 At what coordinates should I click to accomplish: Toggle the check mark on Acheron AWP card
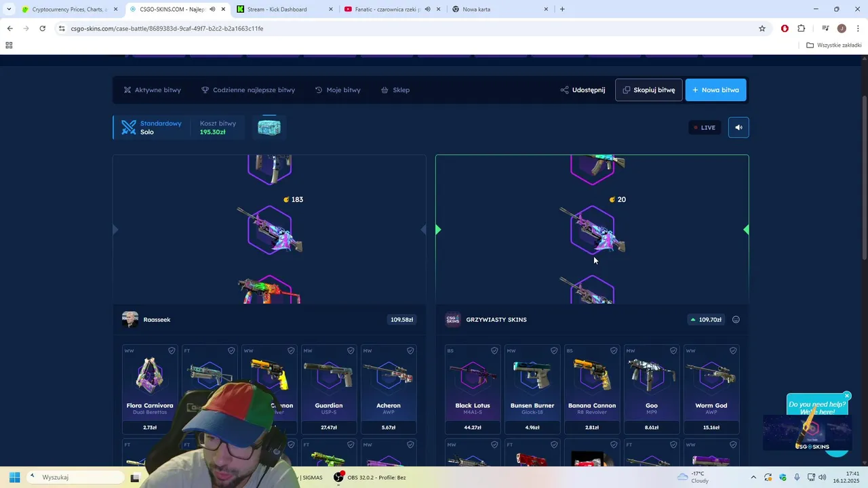pyautogui.click(x=410, y=350)
